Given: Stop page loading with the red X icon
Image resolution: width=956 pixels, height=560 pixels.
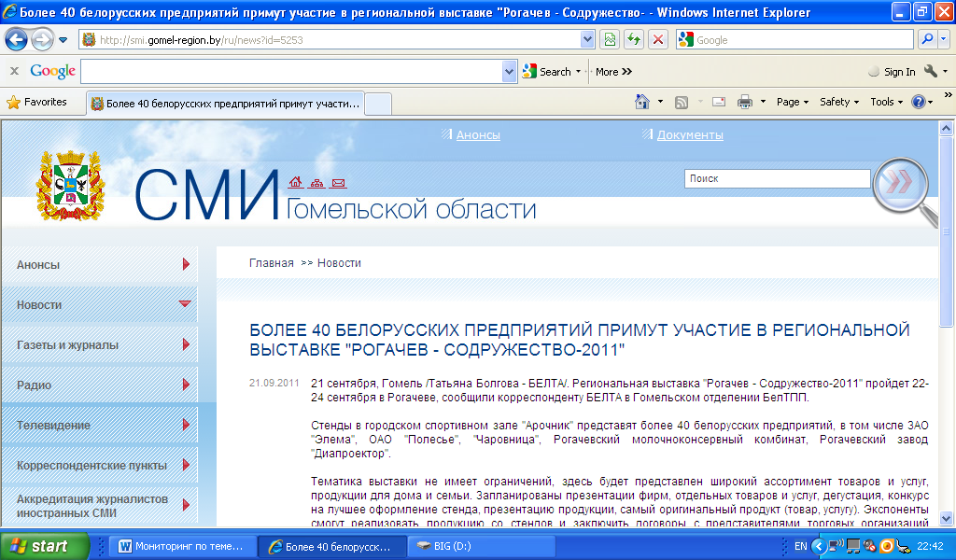Looking at the screenshot, I should (658, 40).
